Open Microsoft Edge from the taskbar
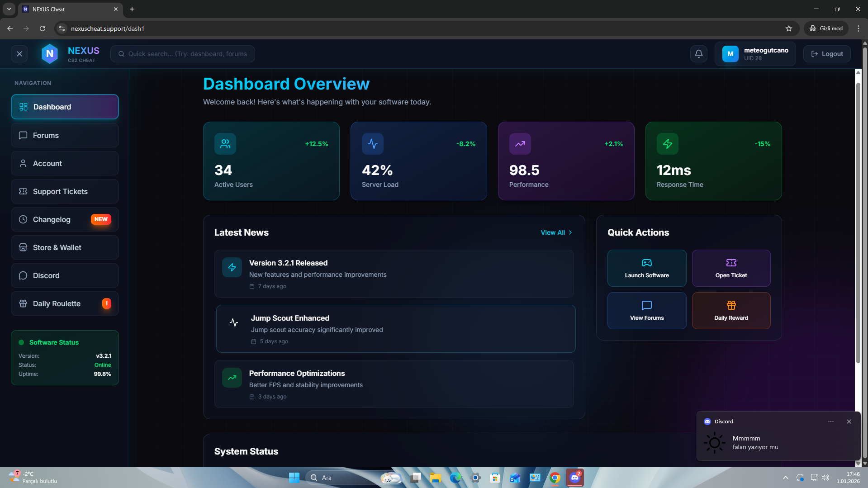 (455, 478)
